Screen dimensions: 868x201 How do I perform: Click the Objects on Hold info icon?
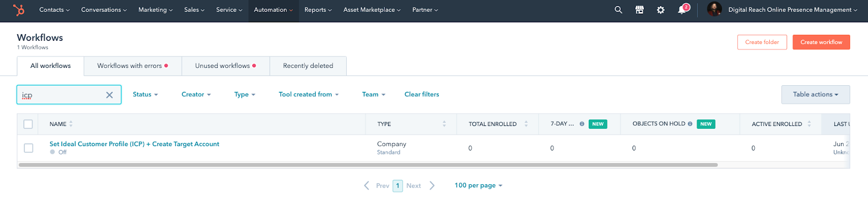[690, 124]
